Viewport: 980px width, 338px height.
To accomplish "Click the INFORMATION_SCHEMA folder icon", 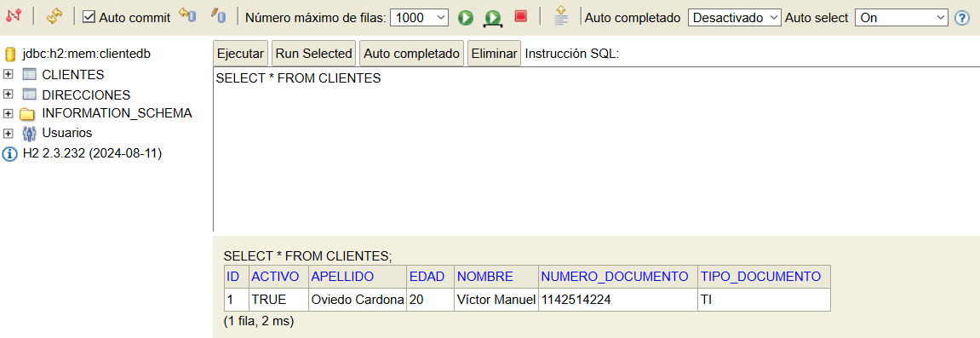I will pyautogui.click(x=27, y=114).
